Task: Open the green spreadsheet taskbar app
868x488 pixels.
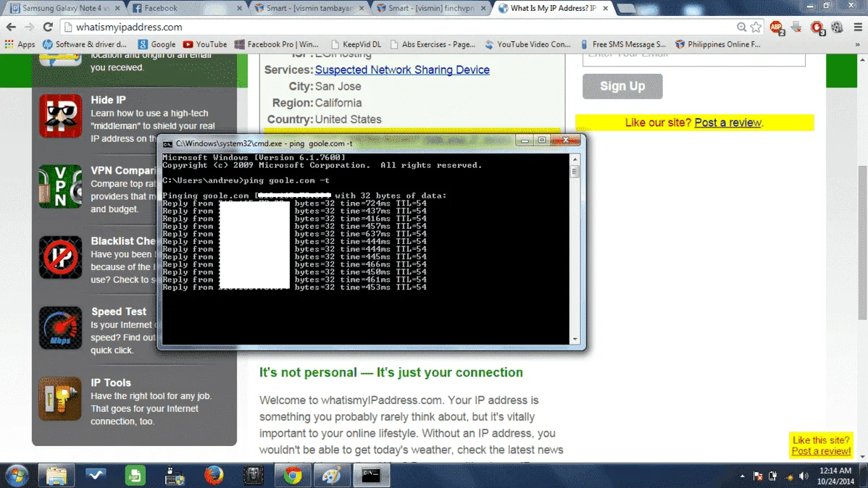Action: pyautogui.click(x=135, y=475)
